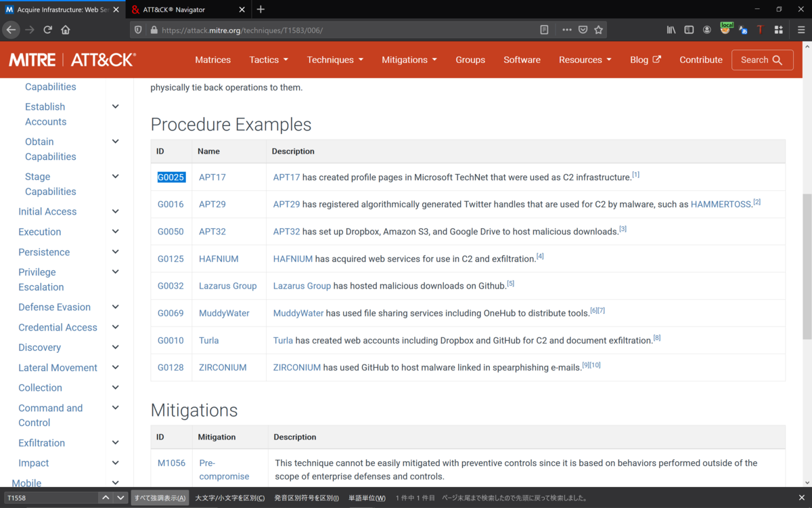Open the translate extension icon
This screenshot has width=812, height=508.
click(x=743, y=30)
